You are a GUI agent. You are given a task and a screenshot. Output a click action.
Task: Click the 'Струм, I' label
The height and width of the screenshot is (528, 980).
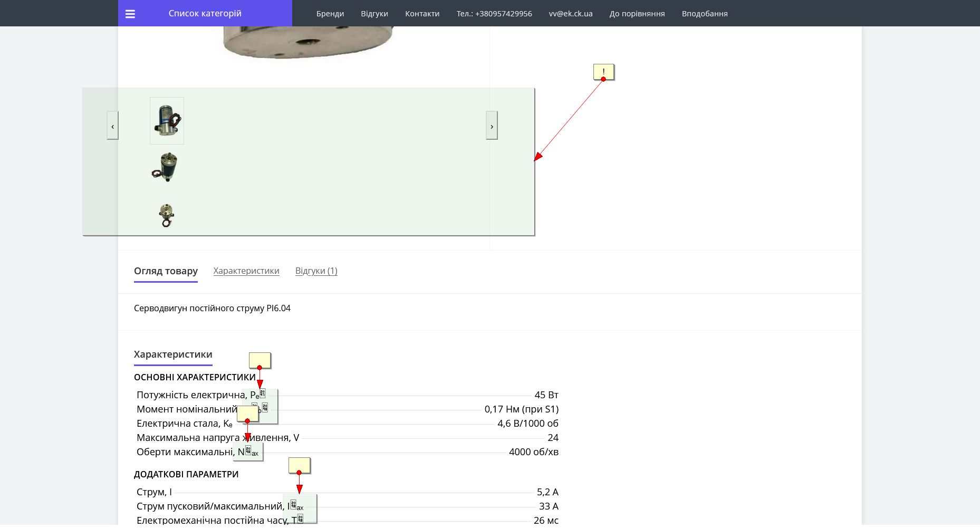click(x=154, y=492)
